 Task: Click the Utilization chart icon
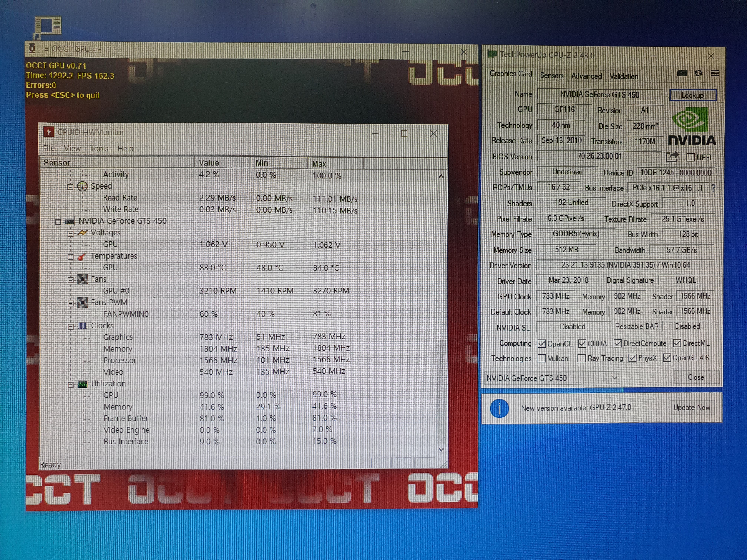83,384
